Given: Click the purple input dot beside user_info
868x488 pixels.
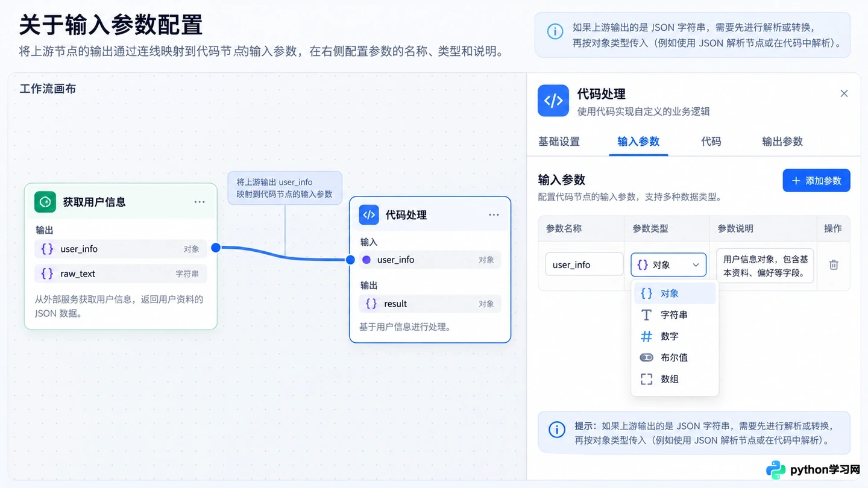Looking at the screenshot, I should pyautogui.click(x=366, y=260).
